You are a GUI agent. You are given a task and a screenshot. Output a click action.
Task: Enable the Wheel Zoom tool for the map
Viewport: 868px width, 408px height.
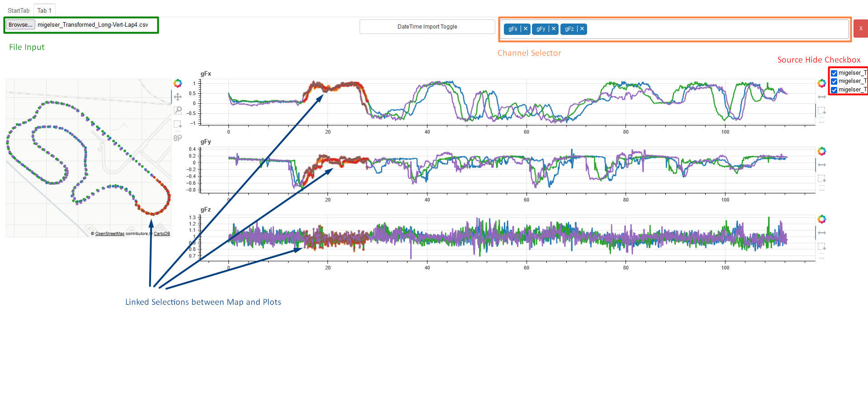click(178, 138)
